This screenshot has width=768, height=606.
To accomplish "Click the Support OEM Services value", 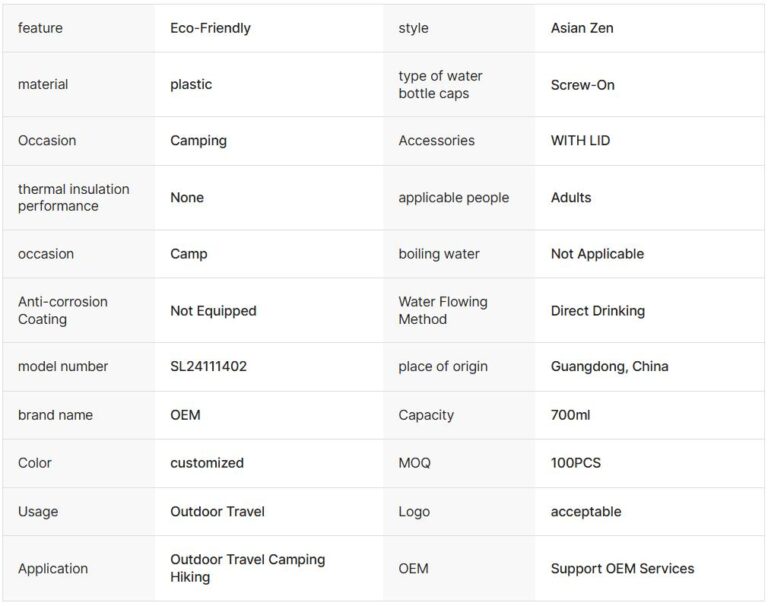I will pos(622,569).
